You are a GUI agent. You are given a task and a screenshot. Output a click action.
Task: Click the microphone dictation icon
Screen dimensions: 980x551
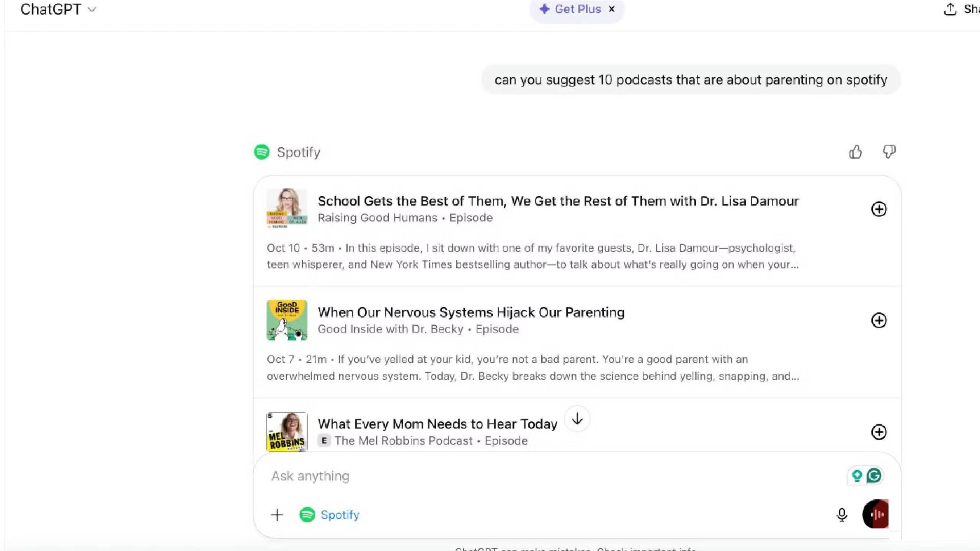[841, 515]
